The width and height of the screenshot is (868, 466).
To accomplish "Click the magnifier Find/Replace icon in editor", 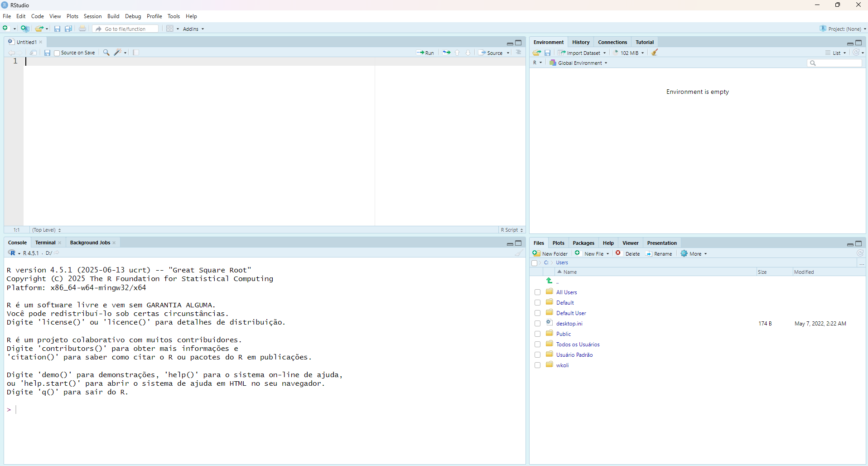I will [x=106, y=53].
